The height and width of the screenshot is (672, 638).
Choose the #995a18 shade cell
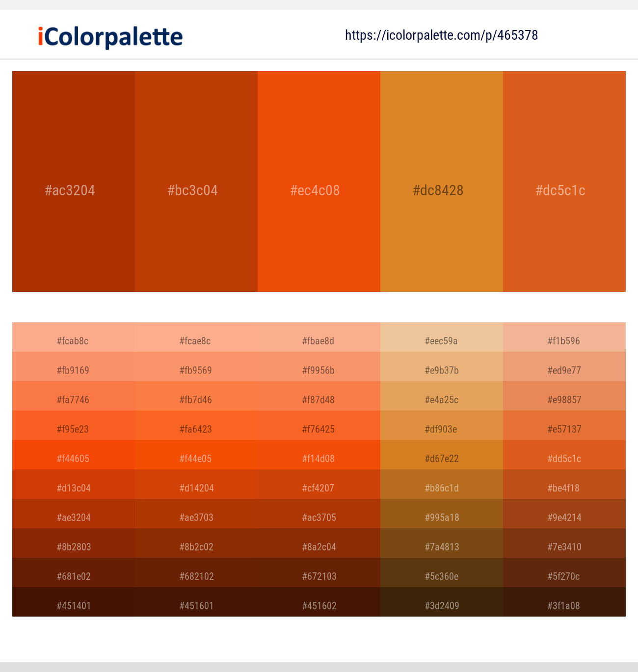[442, 514]
